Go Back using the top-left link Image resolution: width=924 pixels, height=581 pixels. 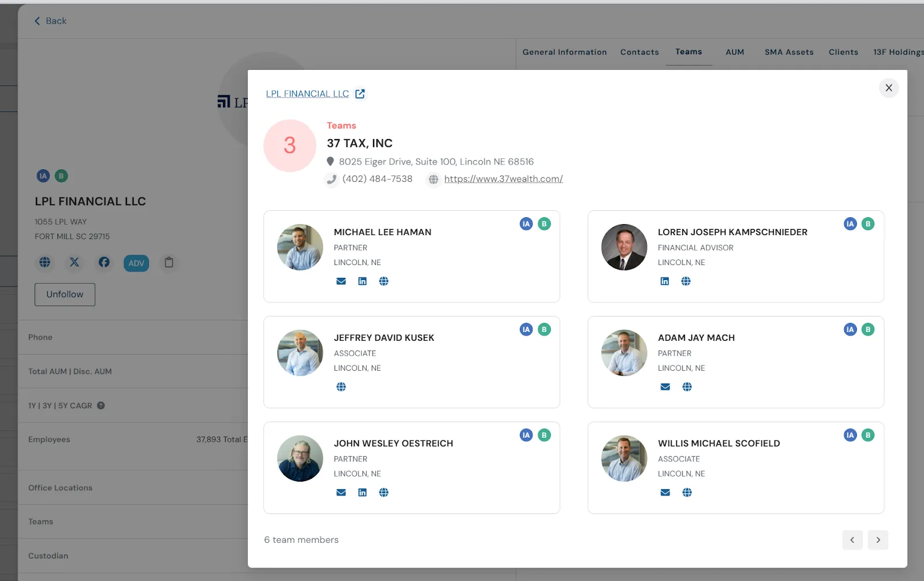point(50,21)
